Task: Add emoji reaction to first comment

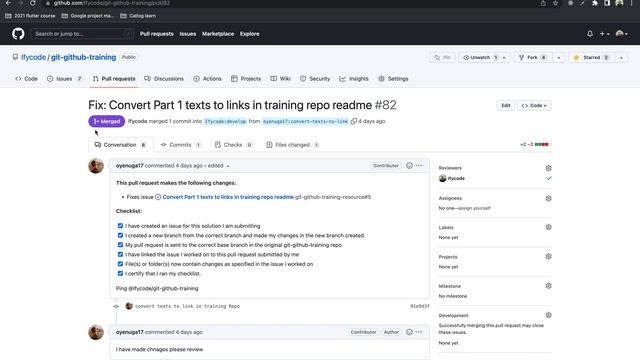Action: pyautogui.click(x=409, y=165)
